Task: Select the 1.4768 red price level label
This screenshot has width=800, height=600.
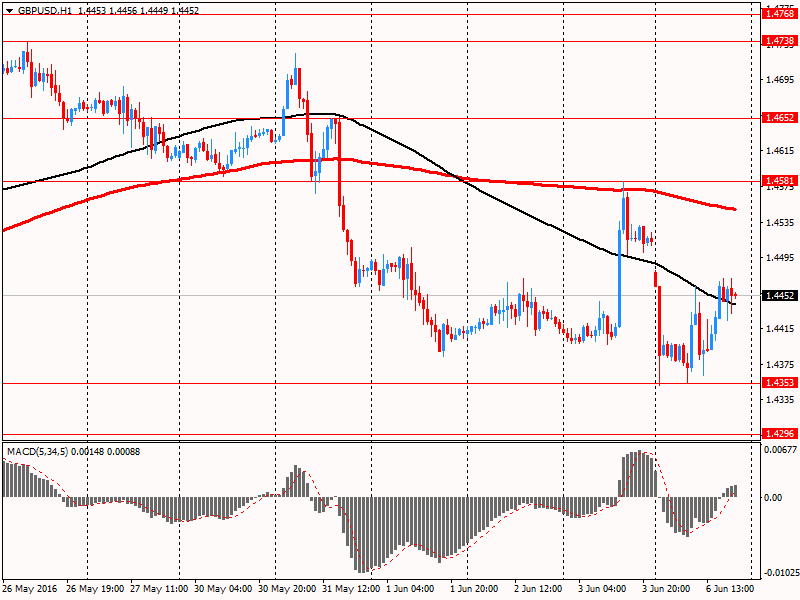Action: (780, 14)
